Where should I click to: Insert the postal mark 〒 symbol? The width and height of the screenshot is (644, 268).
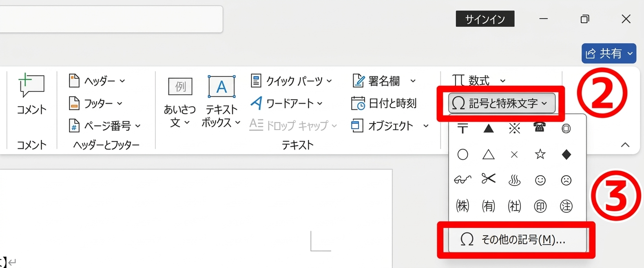pos(463,128)
